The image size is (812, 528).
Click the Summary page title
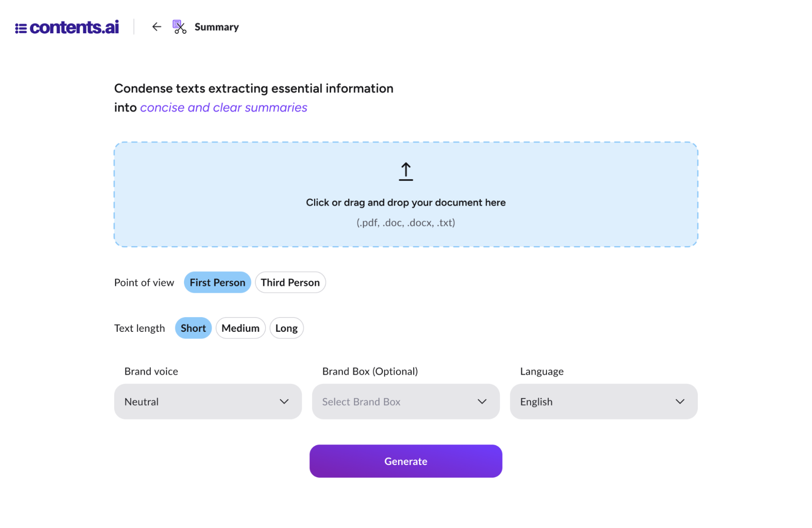[x=217, y=27]
